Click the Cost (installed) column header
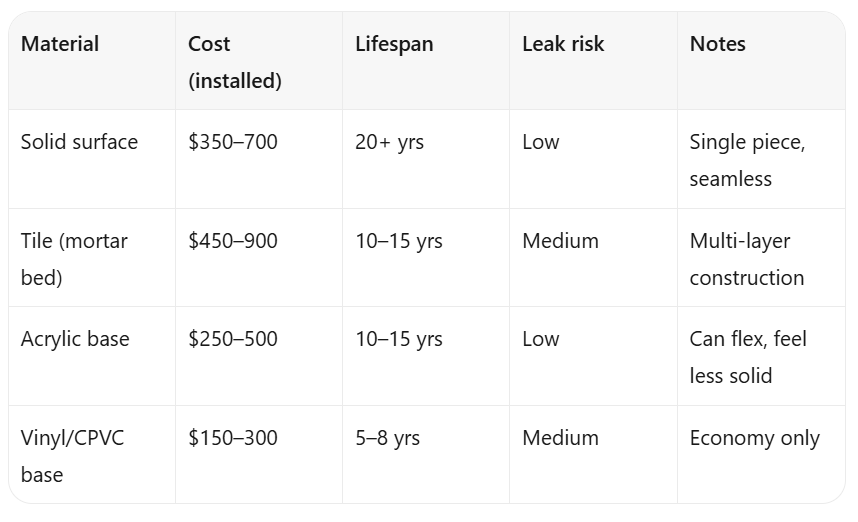 coord(259,60)
